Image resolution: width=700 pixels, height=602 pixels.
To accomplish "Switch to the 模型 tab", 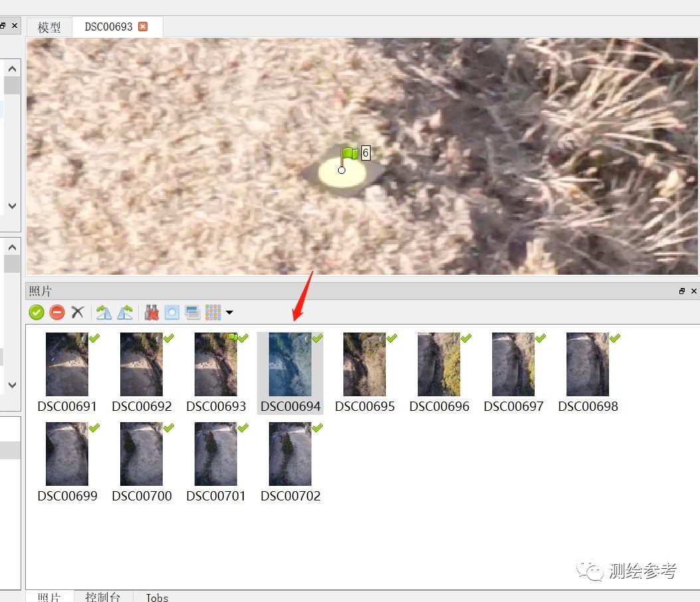I will 49,27.
